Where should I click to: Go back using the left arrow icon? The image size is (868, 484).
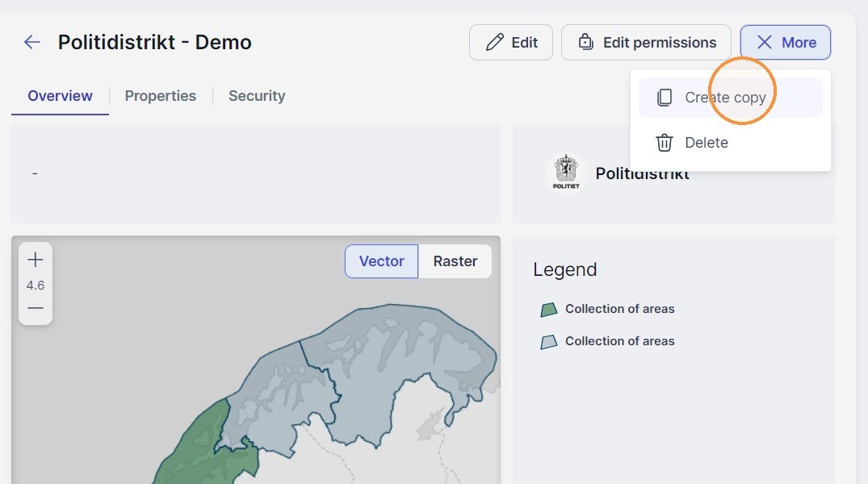32,42
